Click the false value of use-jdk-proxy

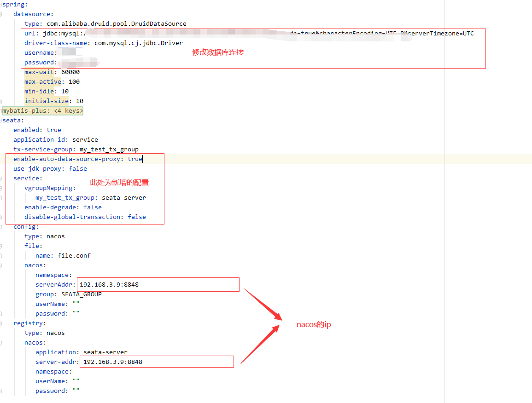[77, 169]
